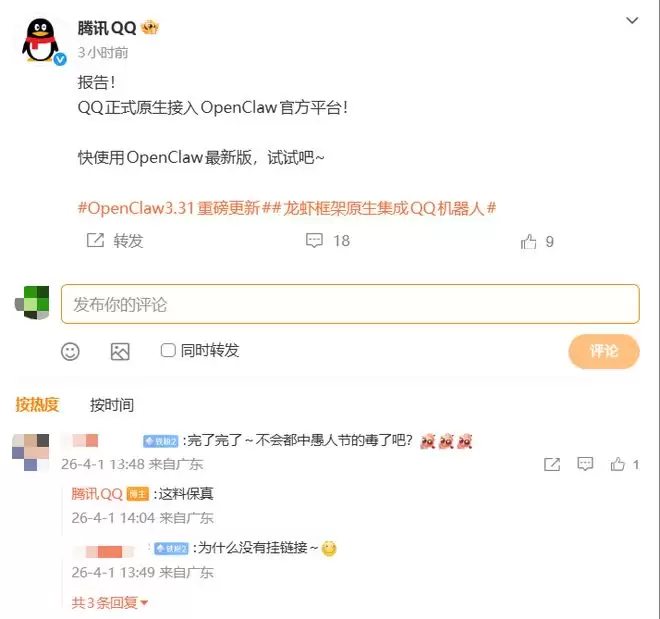Click the orange 评论 submit button
Screen dimensions: 660x619
(604, 351)
